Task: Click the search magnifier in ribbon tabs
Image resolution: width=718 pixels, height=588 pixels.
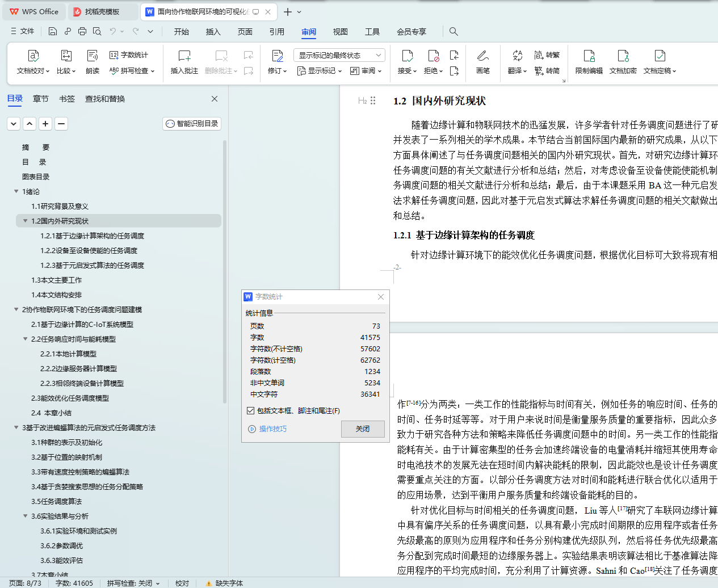Action: coord(454,31)
